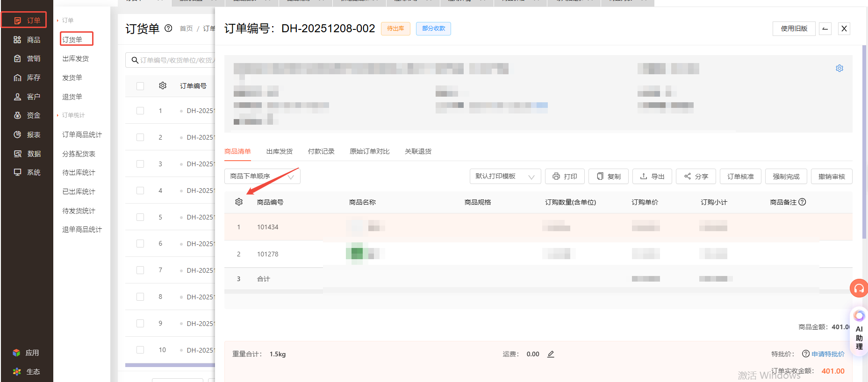The width and height of the screenshot is (868, 382).
Task: Click the 申请特批价 link
Action: 828,354
